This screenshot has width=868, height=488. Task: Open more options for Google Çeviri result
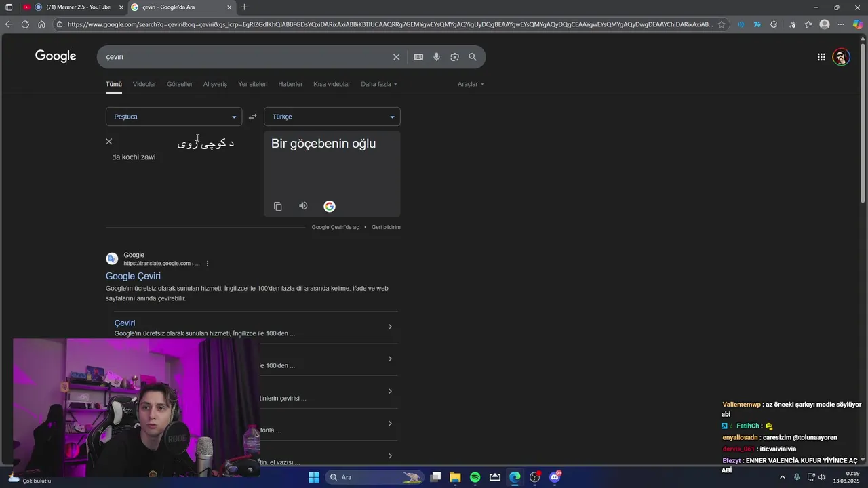[208, 264]
